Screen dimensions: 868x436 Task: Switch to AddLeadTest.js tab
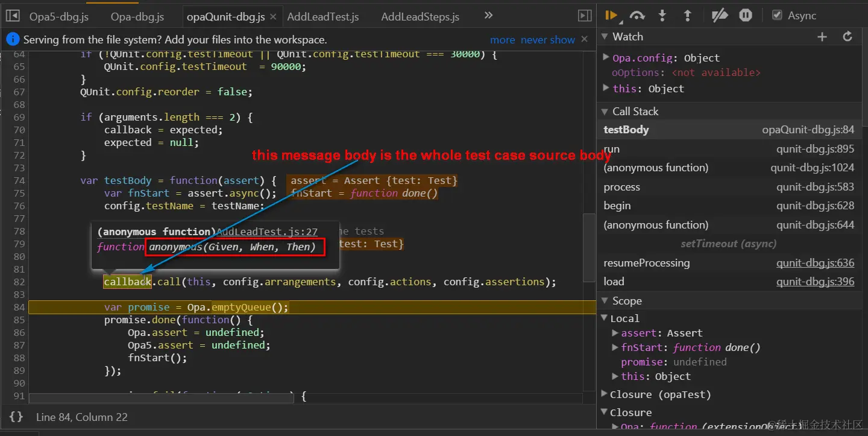323,17
